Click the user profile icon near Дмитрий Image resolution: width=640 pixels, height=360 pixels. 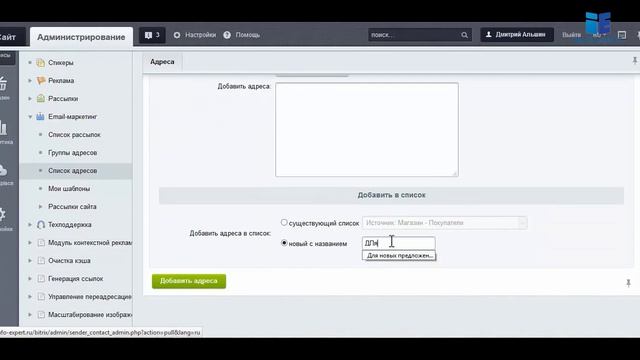point(488,35)
